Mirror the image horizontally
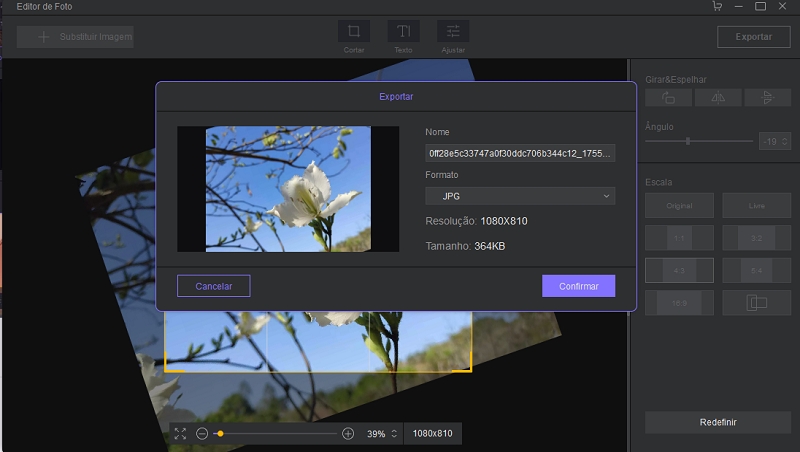800x452 pixels. pos(718,97)
